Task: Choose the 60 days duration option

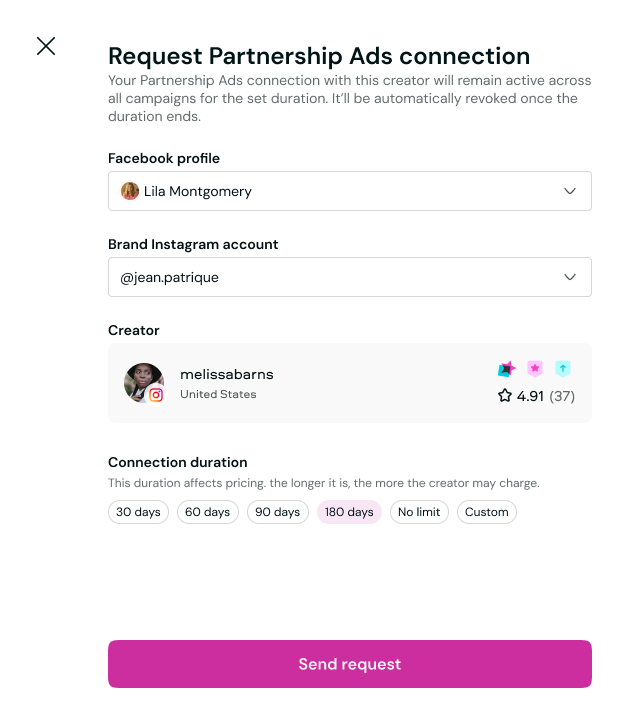Action: click(208, 512)
